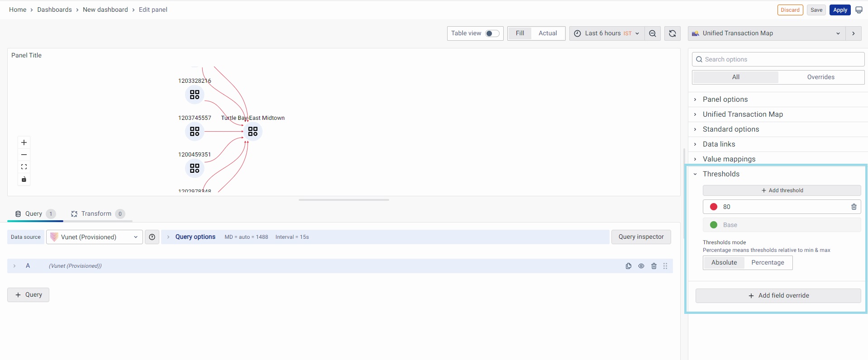This screenshot has height=360, width=868.
Task: Switch to the Transform tab
Action: coord(96,214)
